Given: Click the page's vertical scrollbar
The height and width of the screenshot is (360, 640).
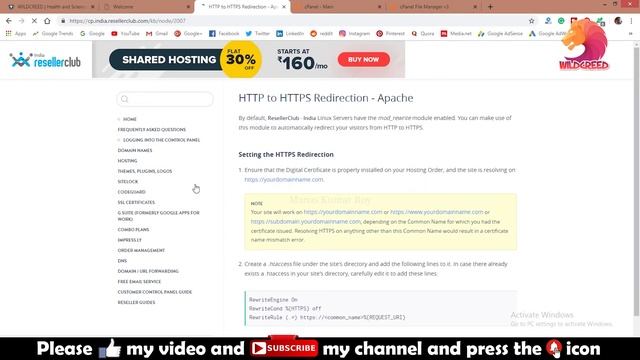Looking at the screenshot, I should coord(636,180).
